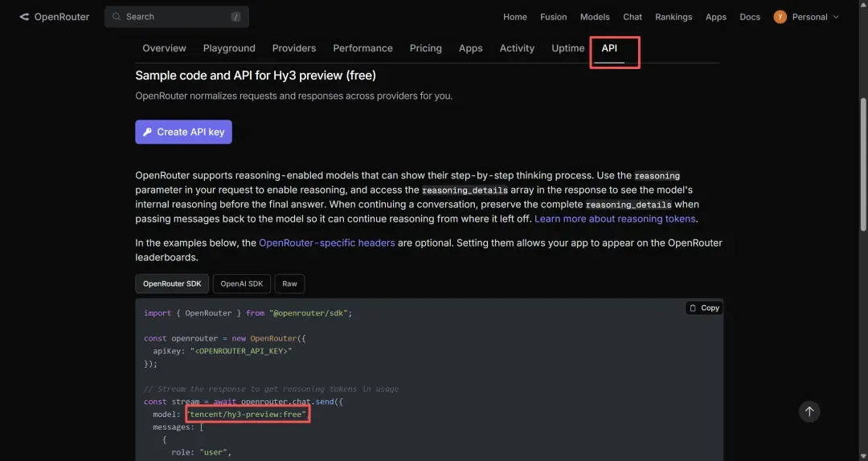
Task: Click the clipboard icon next to Copy
Action: coord(693,308)
